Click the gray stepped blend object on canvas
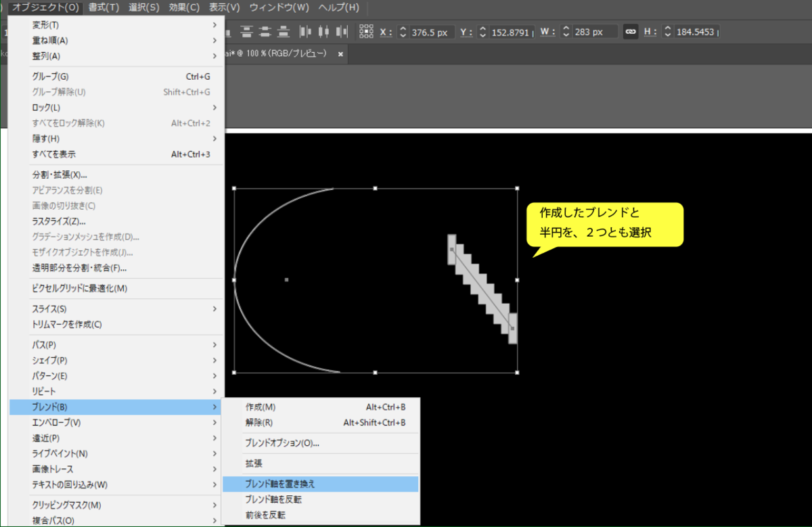Screen dimensions: 812x527 481,288
